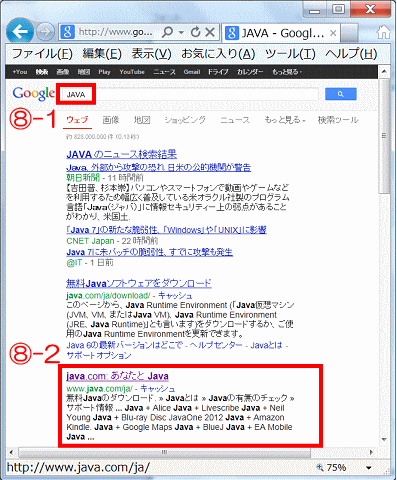Select the 地図 search tab
The height and width of the screenshot is (480, 397).
pos(142,120)
